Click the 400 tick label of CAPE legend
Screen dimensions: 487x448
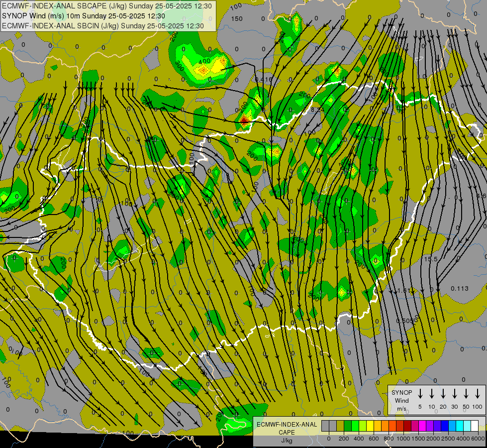pos(359,439)
